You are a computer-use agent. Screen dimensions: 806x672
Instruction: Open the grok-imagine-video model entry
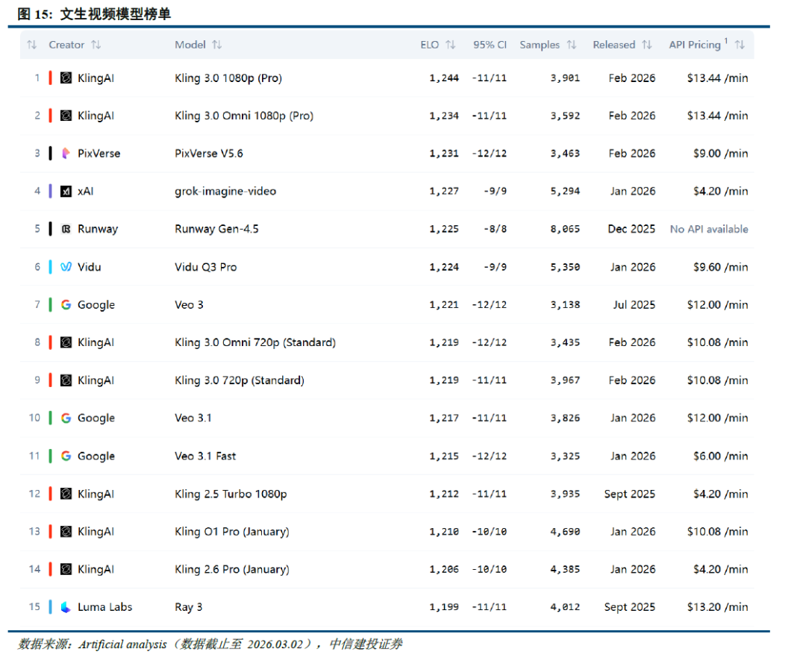point(225,192)
